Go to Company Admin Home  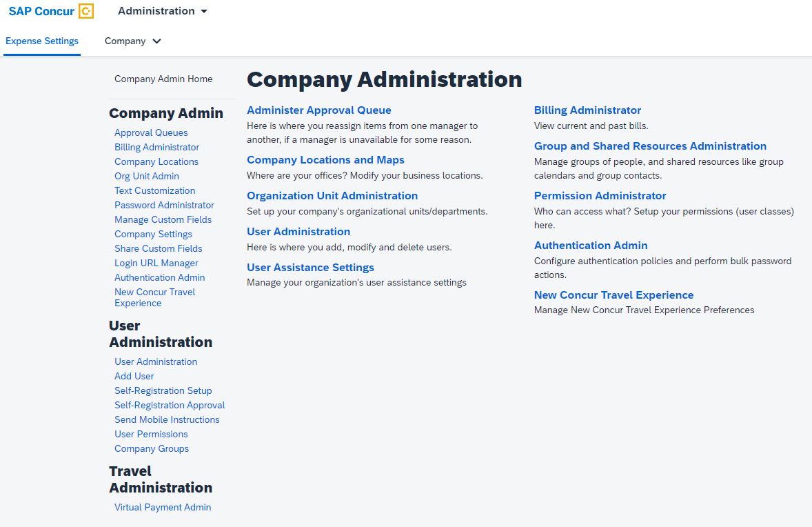[163, 79]
